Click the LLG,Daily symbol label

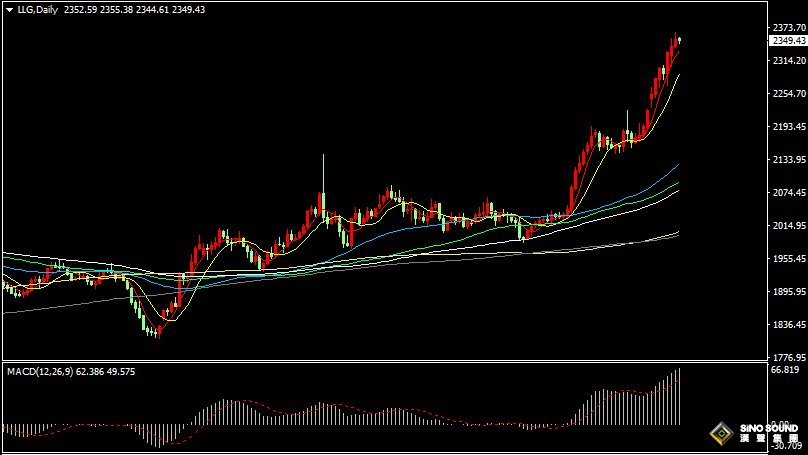click(38, 10)
